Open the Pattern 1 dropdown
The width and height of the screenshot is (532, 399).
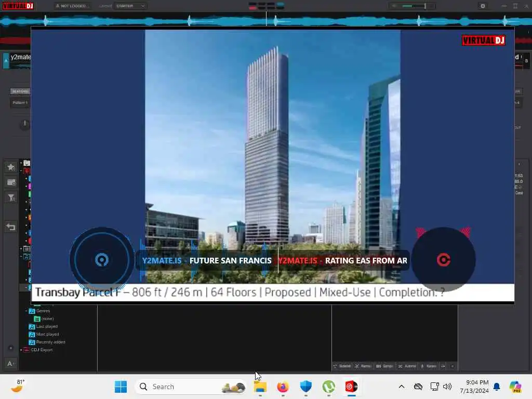[x=20, y=102]
